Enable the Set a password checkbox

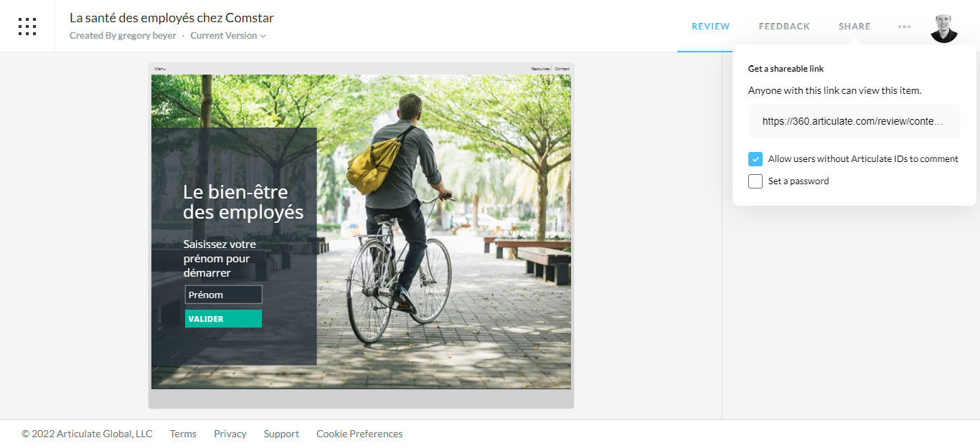tap(755, 181)
